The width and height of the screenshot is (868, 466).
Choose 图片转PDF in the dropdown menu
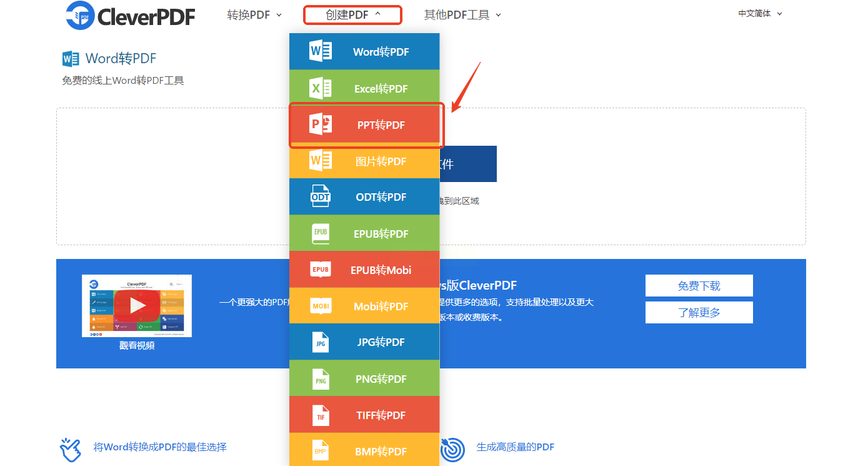click(x=364, y=161)
